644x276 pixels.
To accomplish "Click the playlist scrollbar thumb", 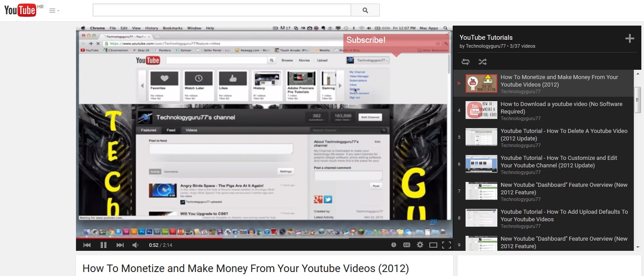I will 637,100.
